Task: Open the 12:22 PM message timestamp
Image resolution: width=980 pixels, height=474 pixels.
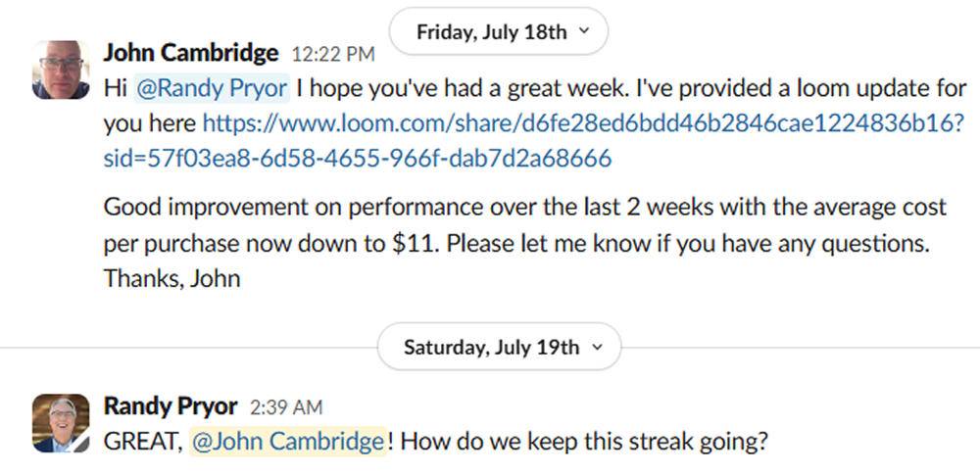Action: 333,54
